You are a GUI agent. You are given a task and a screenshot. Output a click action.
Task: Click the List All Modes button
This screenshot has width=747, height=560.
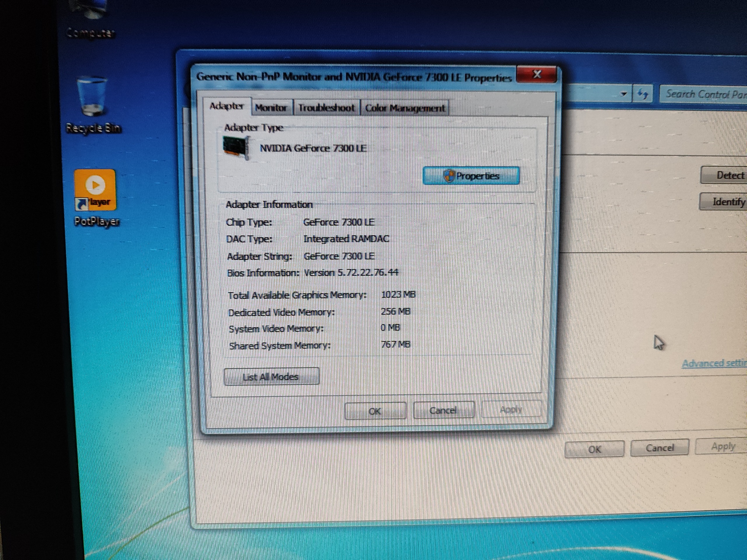tap(271, 376)
